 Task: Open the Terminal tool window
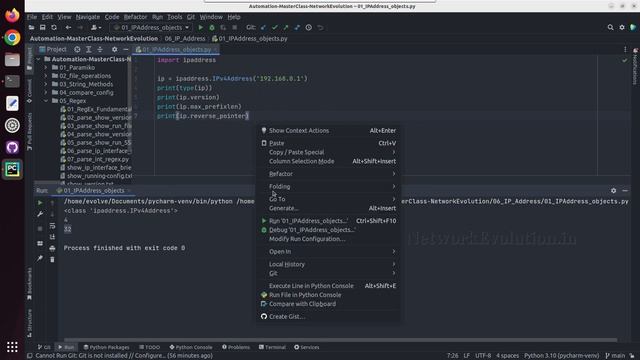(x=272, y=347)
